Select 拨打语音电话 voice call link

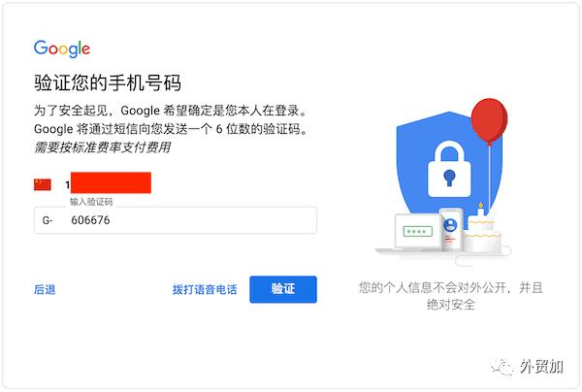205,289
